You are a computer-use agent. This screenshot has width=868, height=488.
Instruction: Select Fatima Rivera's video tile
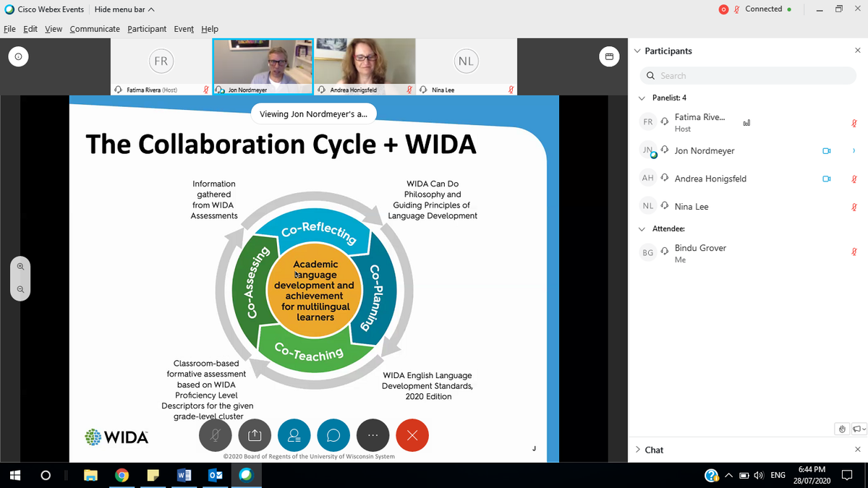[161, 67]
